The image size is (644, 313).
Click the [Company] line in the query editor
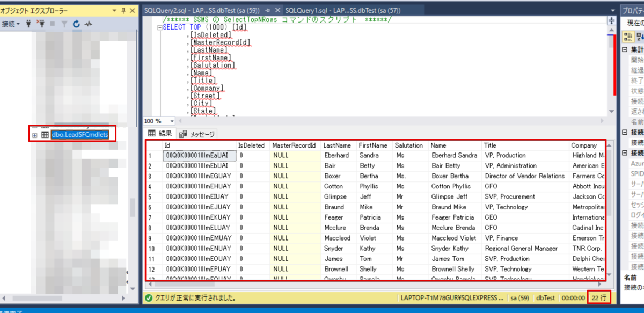pos(207,88)
